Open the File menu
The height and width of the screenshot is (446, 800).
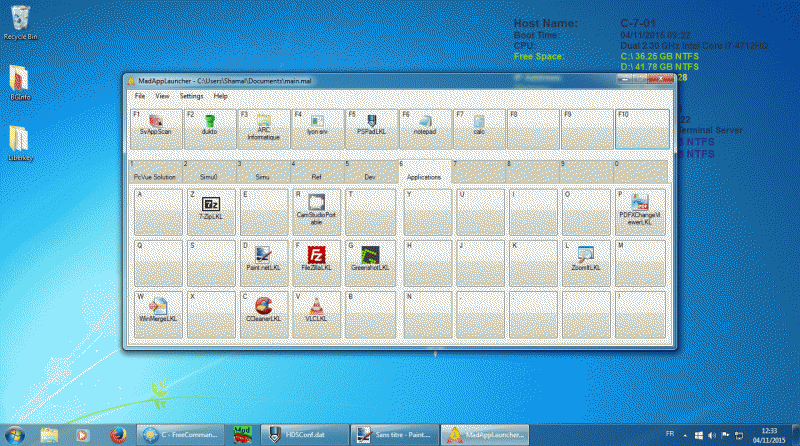[140, 96]
